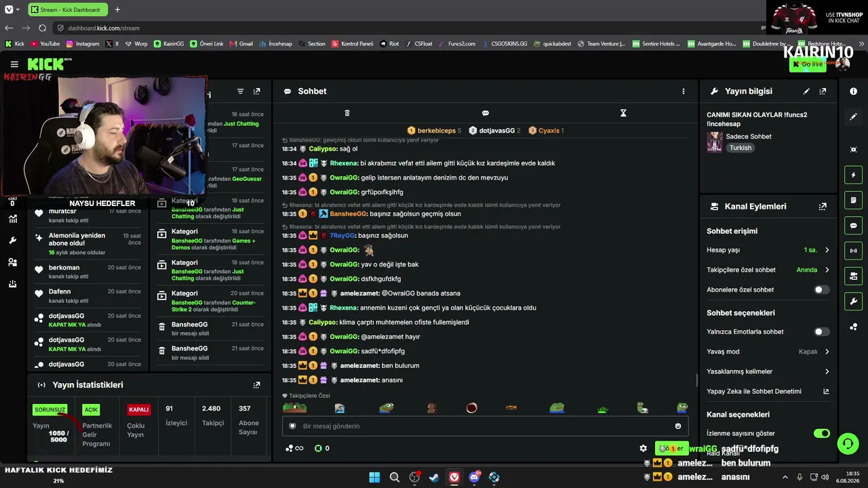Screen dimensions: 868x488
Task: Open the browser tab list dropdown arrow
Action: (18, 10)
